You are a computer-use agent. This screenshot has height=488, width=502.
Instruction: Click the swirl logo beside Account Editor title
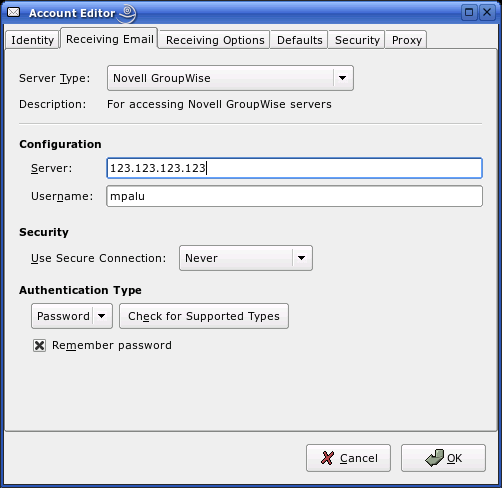[x=127, y=14]
